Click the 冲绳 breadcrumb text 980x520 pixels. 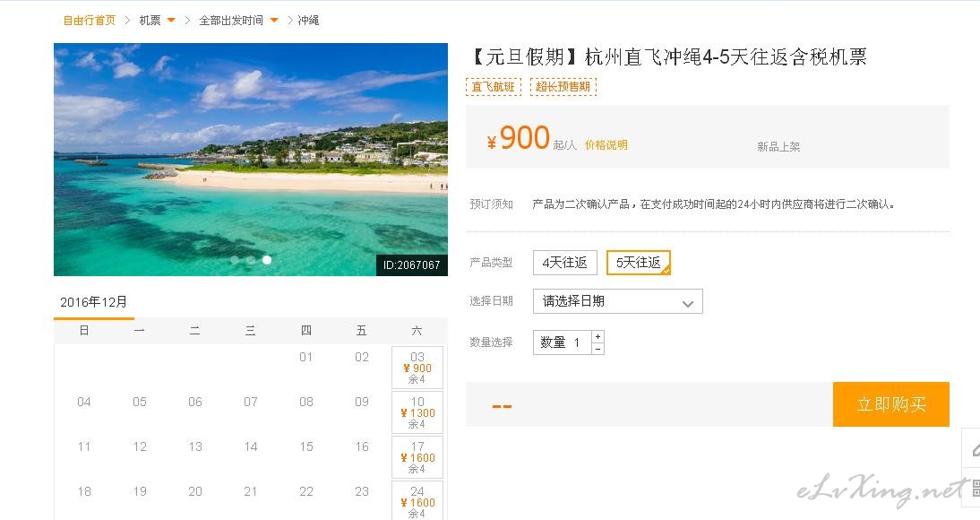pyautogui.click(x=308, y=21)
